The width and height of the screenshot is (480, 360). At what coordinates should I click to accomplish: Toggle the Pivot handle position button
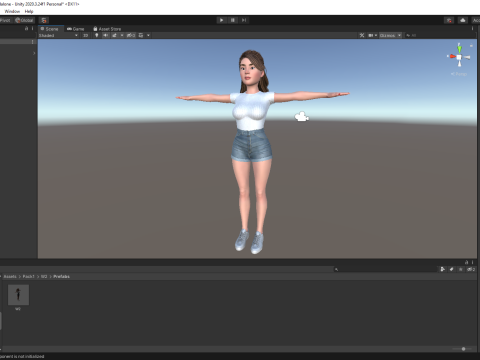6,20
